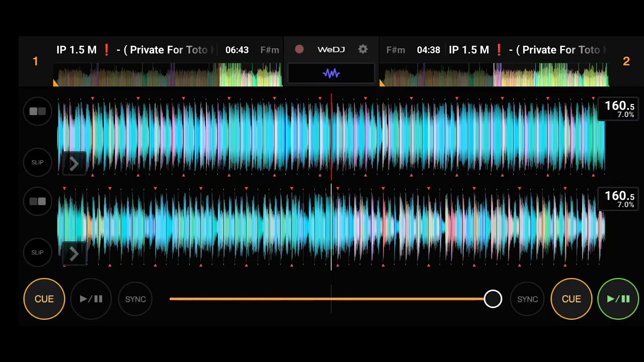Select deck number 1 indicator

(35, 61)
